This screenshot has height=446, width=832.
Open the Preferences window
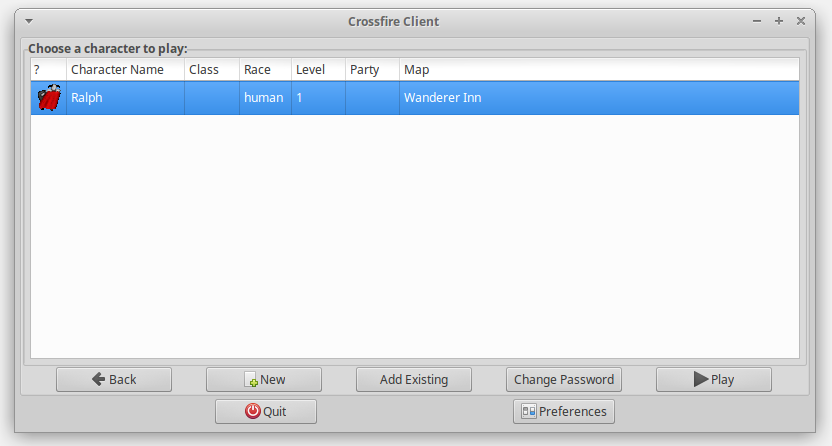pos(564,411)
